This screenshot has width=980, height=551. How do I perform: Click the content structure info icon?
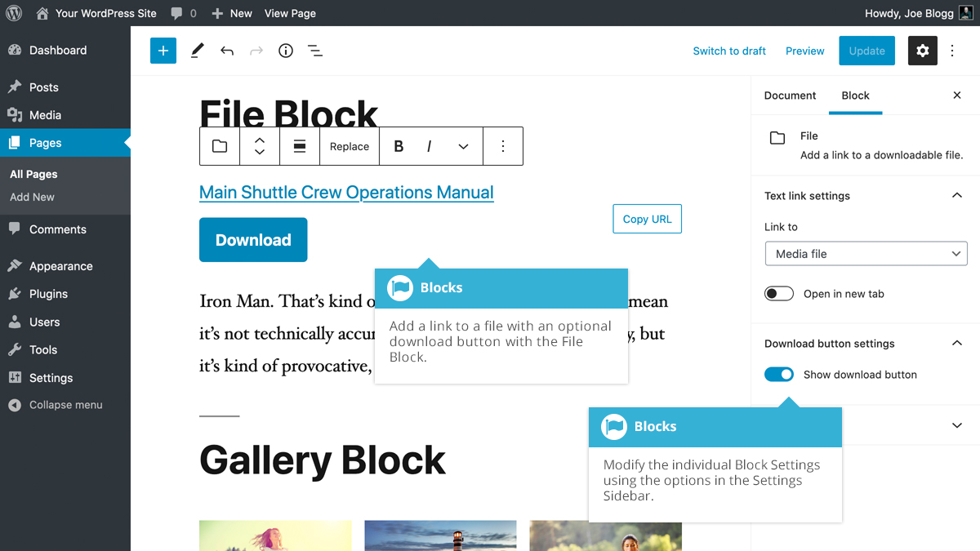click(x=285, y=51)
